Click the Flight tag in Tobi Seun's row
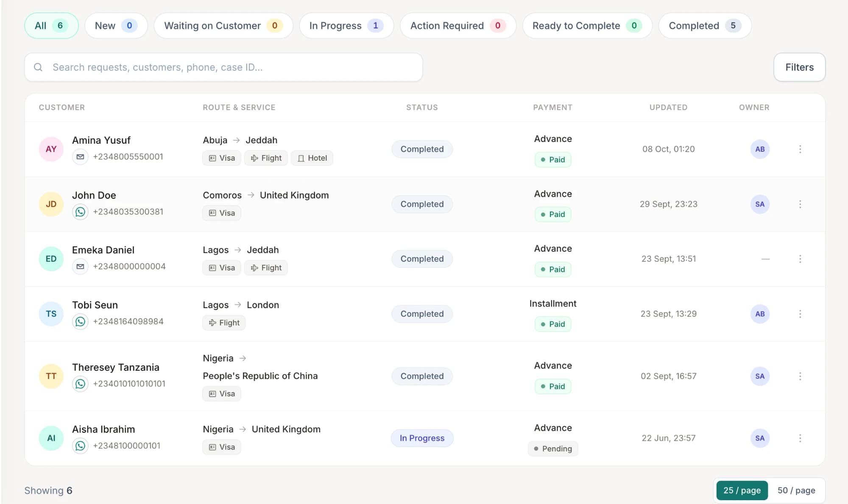 click(224, 323)
